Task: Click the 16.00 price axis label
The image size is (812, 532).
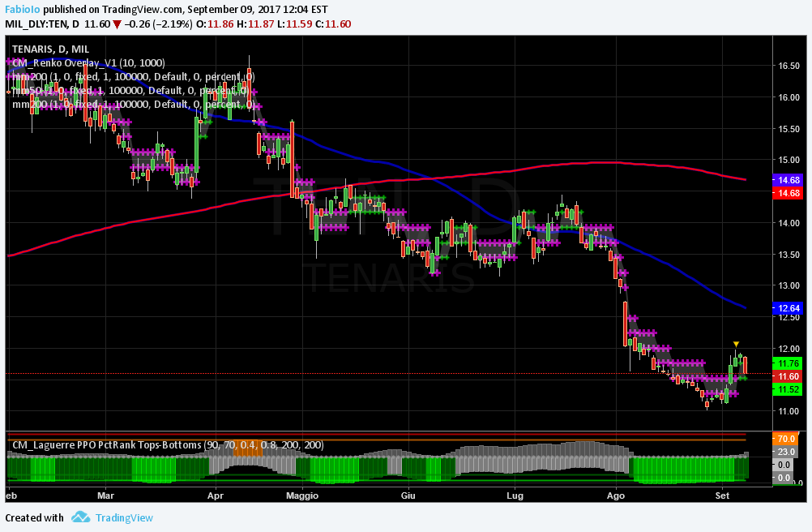Action: 788,97
